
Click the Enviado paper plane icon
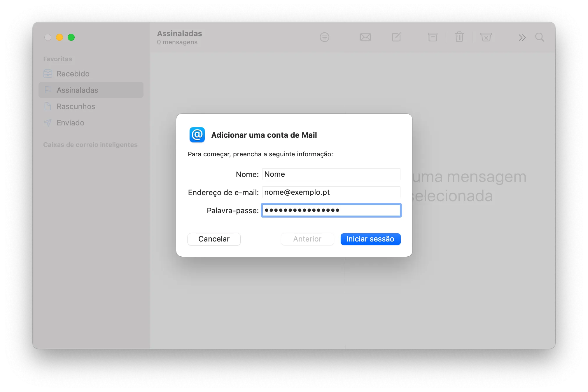click(x=48, y=123)
